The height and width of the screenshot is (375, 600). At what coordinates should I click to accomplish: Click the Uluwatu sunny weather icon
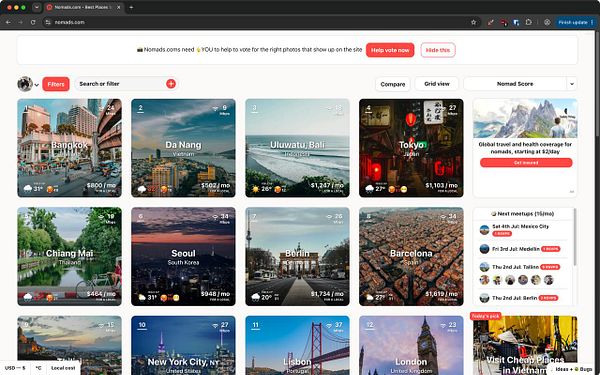[x=255, y=189]
